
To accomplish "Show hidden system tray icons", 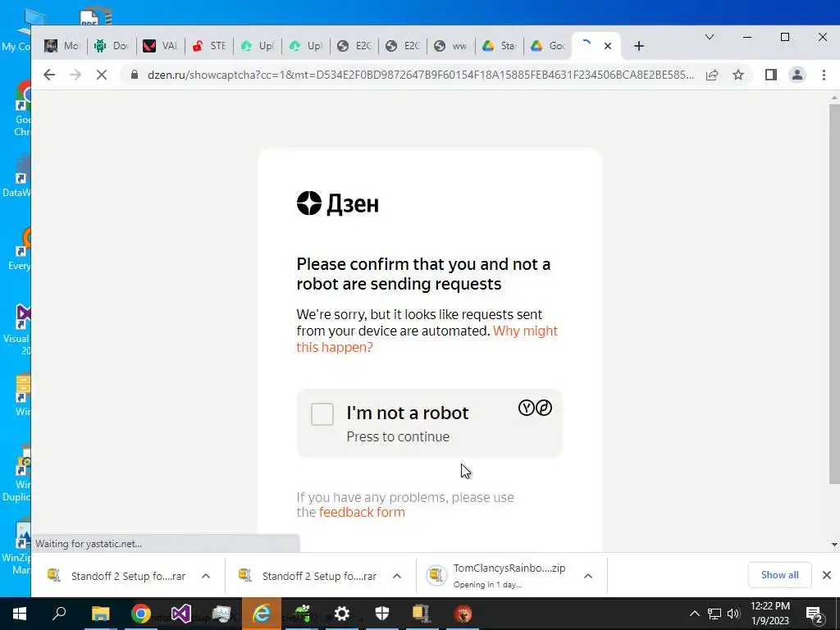I will point(694,614).
